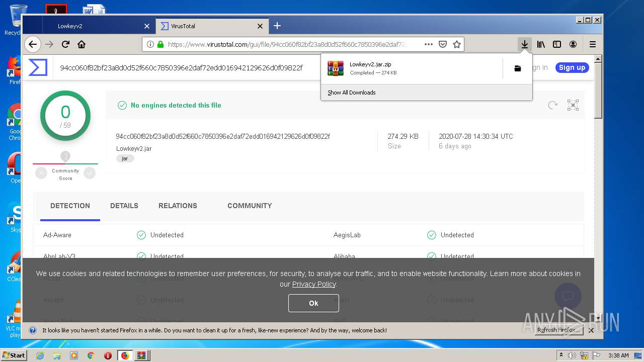Open page actions ellipsis in address bar
The image size is (644, 362).
tap(428, 44)
